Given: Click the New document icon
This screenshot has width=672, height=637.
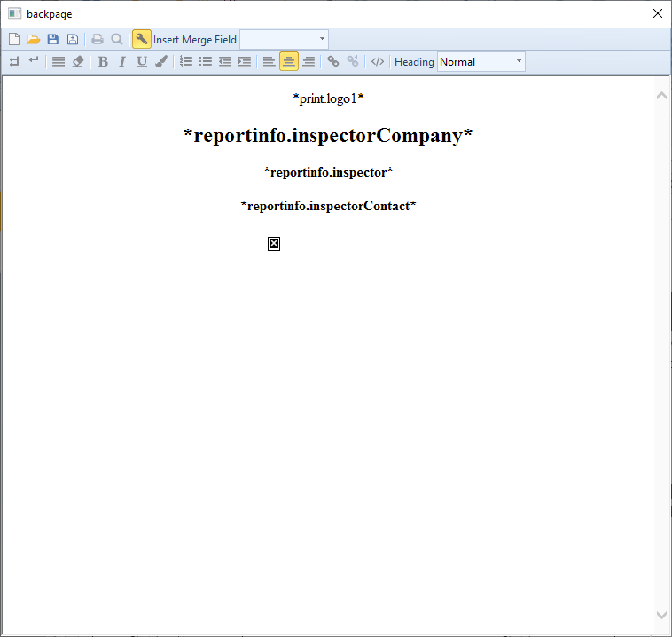Looking at the screenshot, I should click(13, 39).
